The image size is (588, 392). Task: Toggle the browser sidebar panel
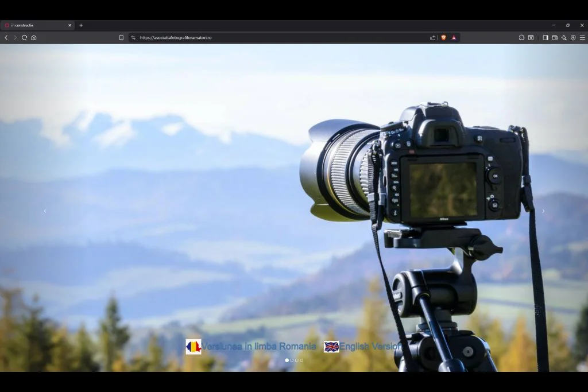(546, 38)
